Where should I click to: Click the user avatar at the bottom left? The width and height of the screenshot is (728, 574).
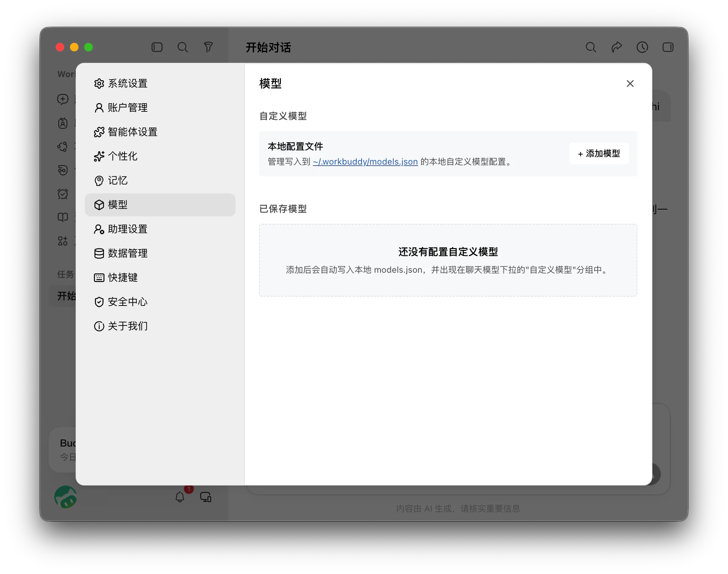click(66, 497)
